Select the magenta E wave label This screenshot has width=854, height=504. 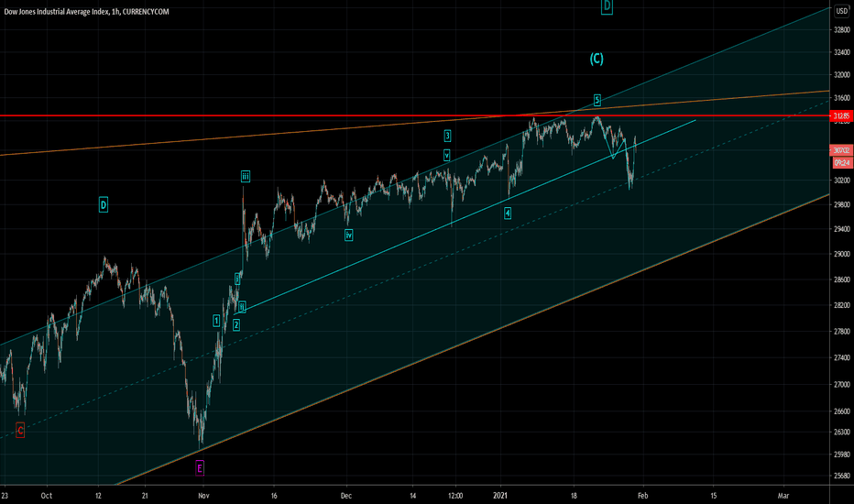click(x=200, y=467)
